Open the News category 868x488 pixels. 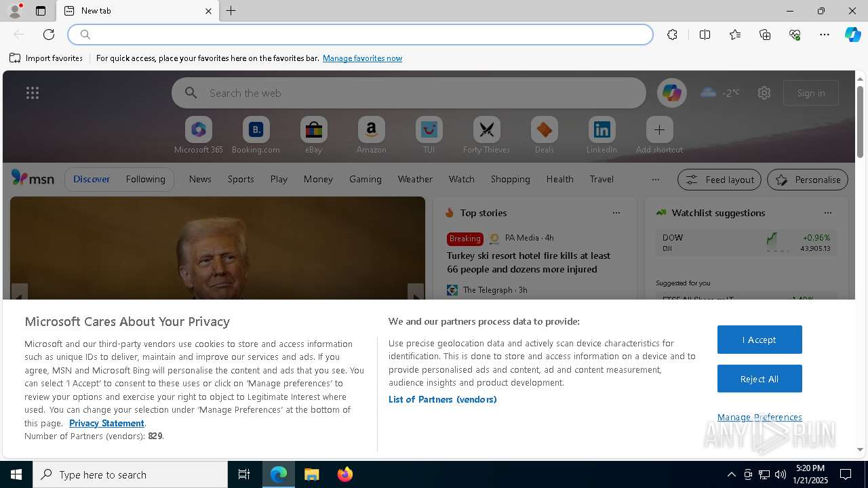click(x=200, y=179)
